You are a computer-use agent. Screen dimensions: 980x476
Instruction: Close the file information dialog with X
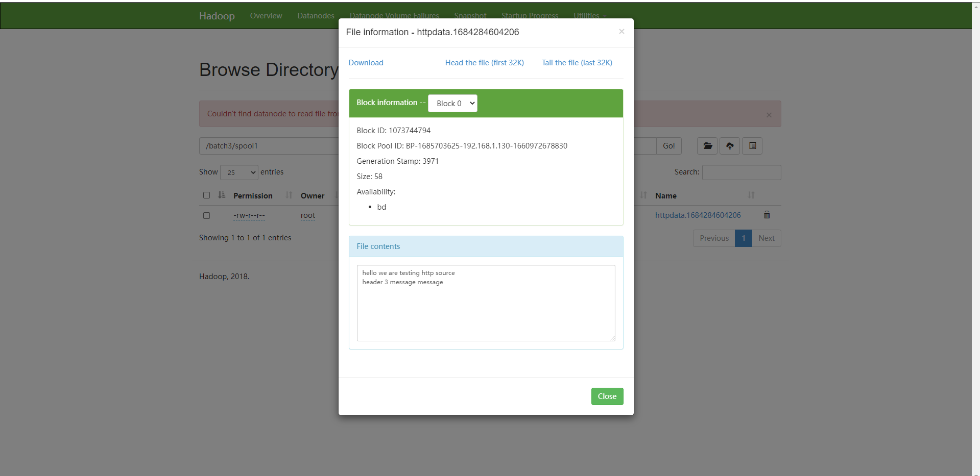point(622,32)
